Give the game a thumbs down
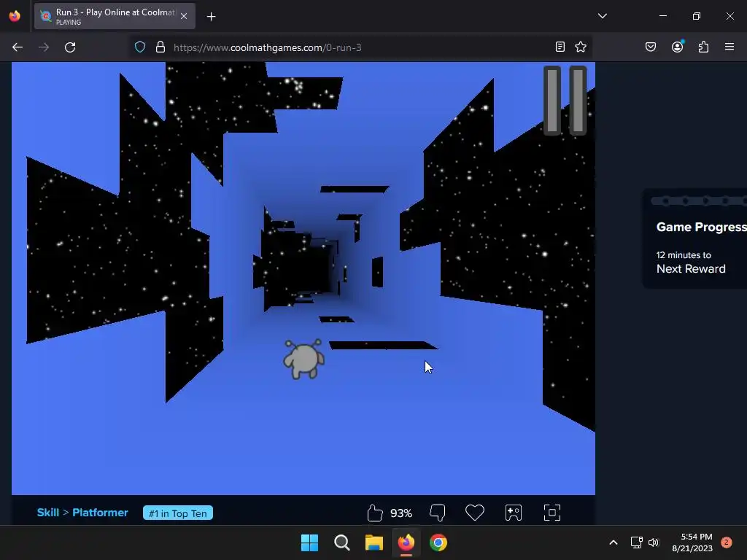 [x=438, y=513]
